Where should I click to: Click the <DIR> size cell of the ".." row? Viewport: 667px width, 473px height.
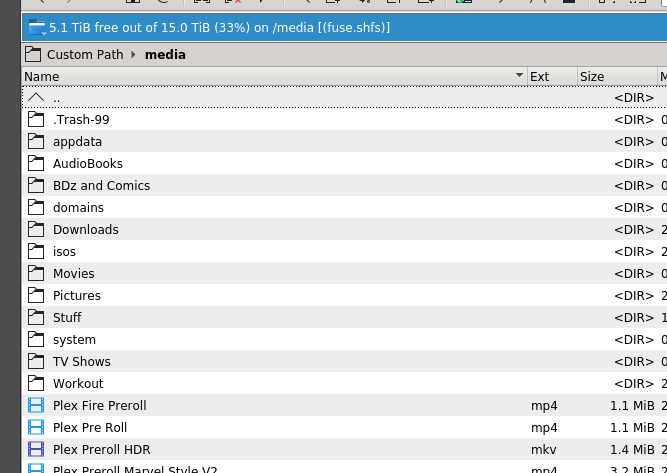(634, 98)
